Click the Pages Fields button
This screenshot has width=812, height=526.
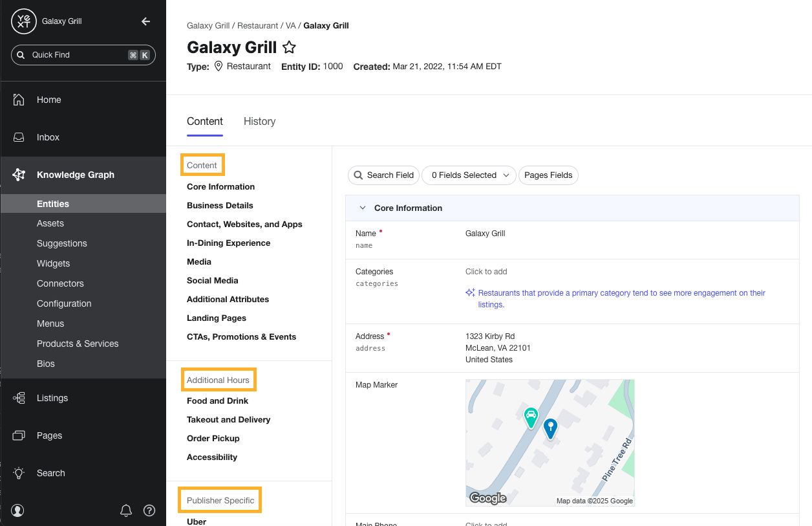point(548,175)
